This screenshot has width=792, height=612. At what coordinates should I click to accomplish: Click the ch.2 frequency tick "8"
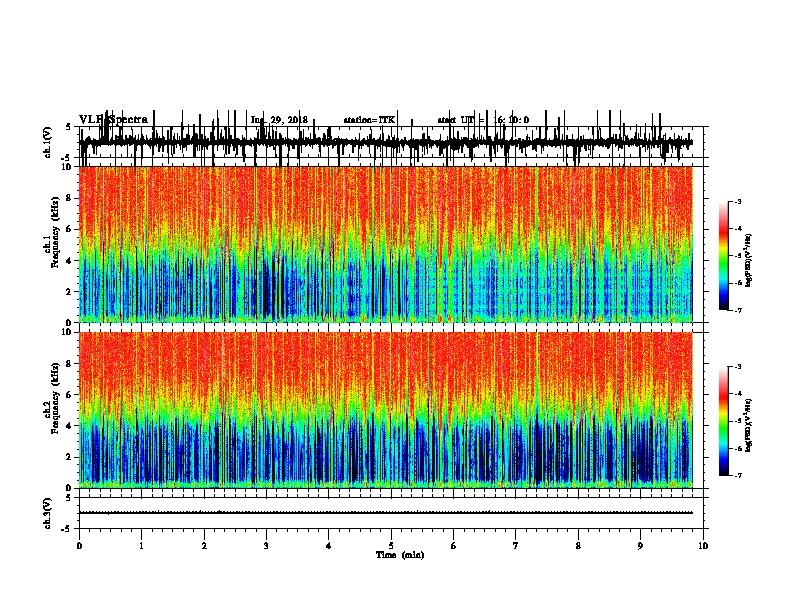(69, 363)
